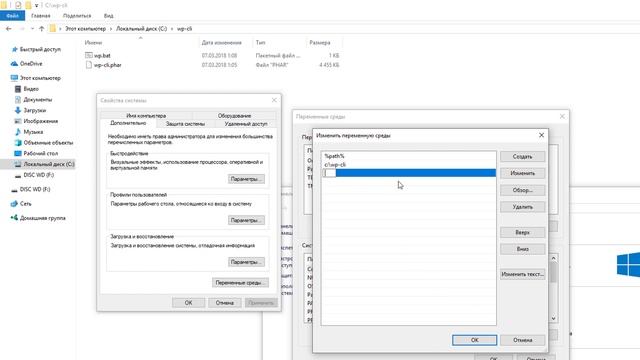The height and width of the screenshot is (360, 640).
Task: Open Профили пользователей Параметры button
Action: (x=246, y=220)
